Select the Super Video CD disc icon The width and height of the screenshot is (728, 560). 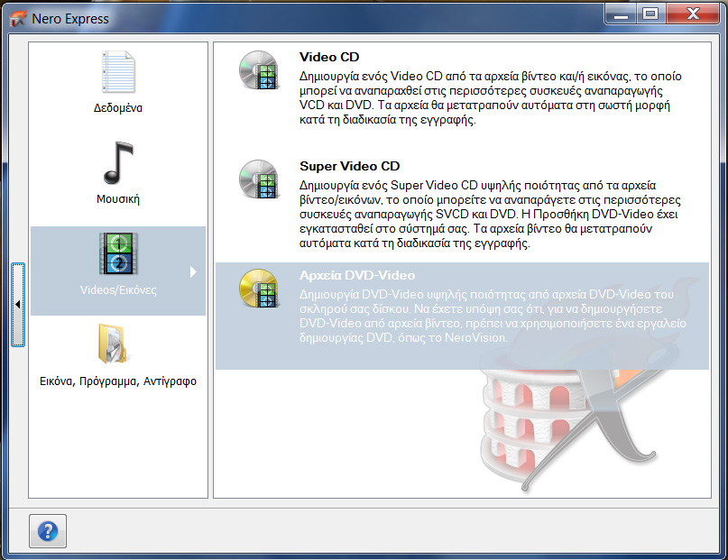point(259,179)
